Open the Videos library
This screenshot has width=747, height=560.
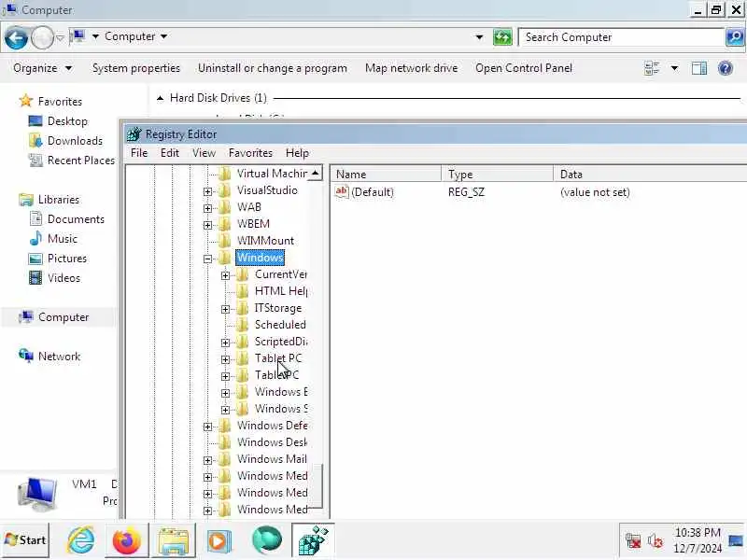pos(63,277)
